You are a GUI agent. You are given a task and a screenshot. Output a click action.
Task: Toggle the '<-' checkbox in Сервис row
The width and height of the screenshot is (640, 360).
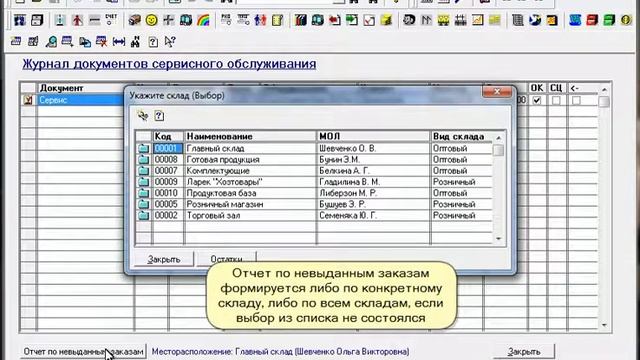pyautogui.click(x=576, y=100)
